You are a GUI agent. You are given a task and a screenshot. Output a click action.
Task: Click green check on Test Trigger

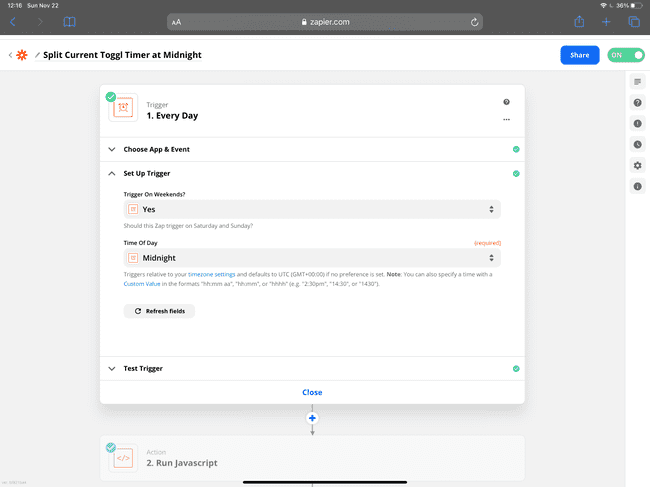(516, 368)
